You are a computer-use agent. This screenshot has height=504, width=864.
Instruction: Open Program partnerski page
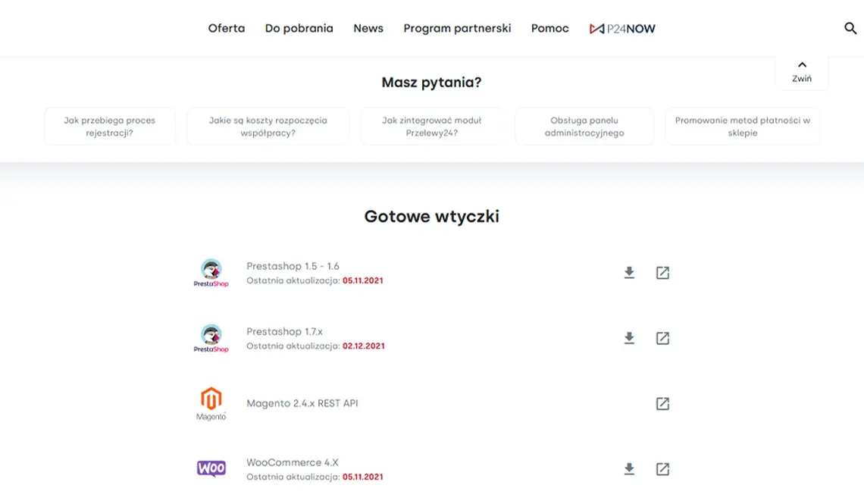point(457,28)
